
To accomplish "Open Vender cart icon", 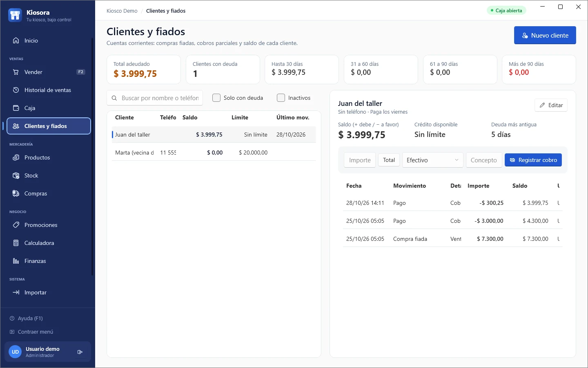I will [x=16, y=72].
